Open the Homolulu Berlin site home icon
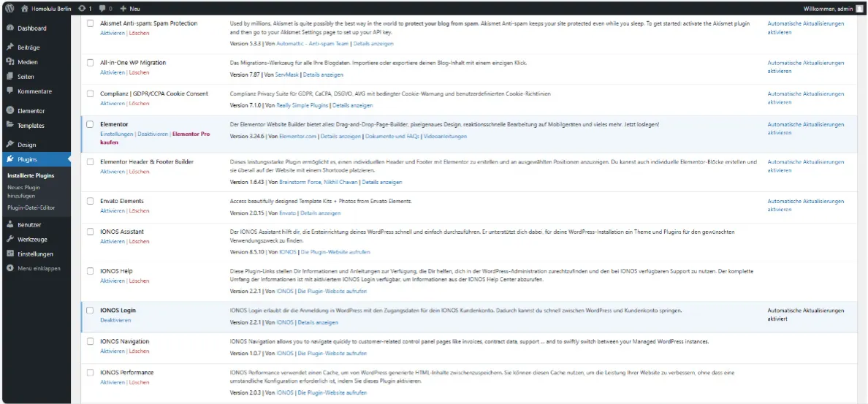 (x=25, y=9)
